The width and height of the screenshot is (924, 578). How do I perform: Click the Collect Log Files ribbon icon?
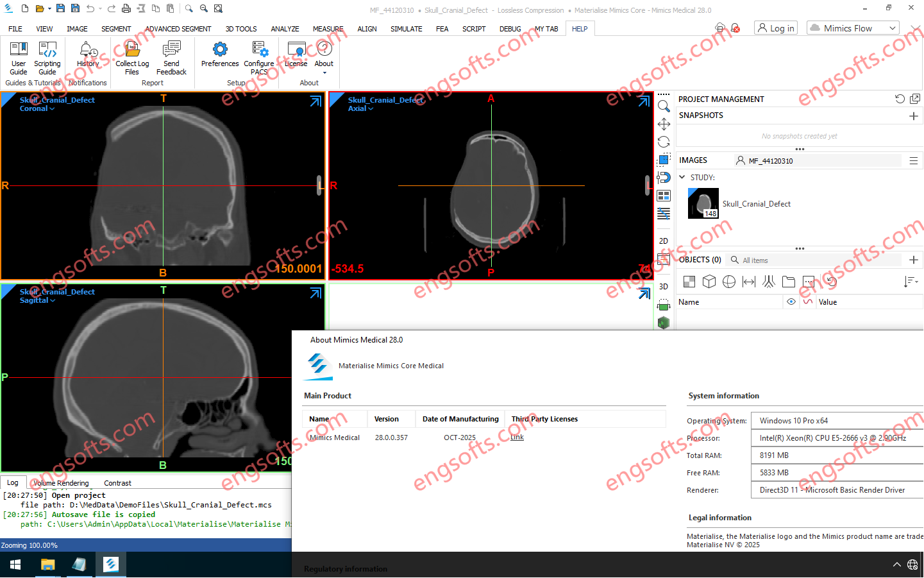click(132, 56)
